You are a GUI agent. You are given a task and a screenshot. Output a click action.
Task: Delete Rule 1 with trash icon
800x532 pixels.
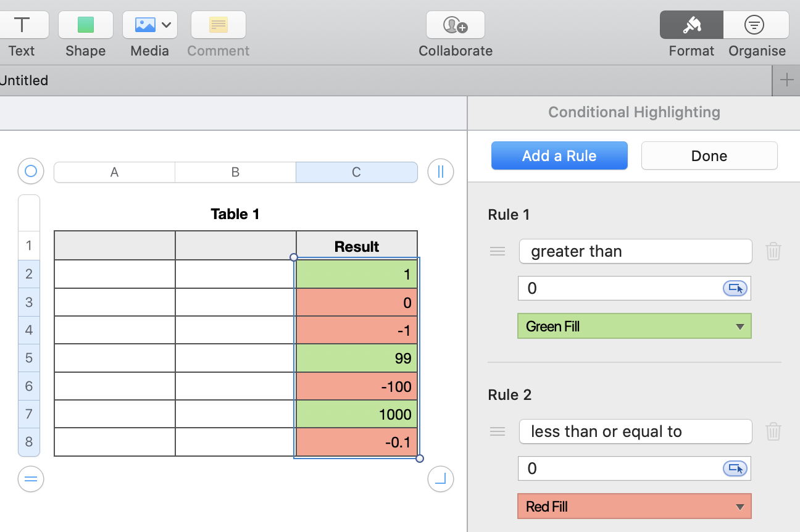pos(773,251)
